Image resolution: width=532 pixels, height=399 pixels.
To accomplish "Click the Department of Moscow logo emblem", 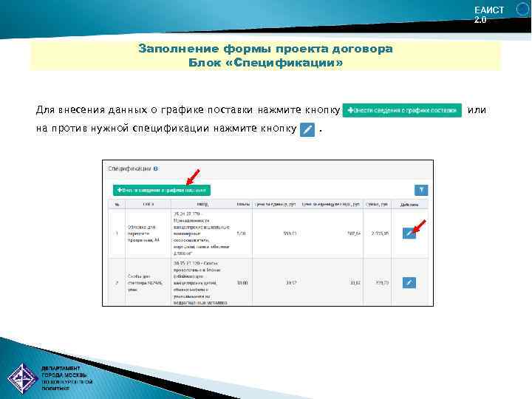I will pyautogui.click(x=22, y=378).
